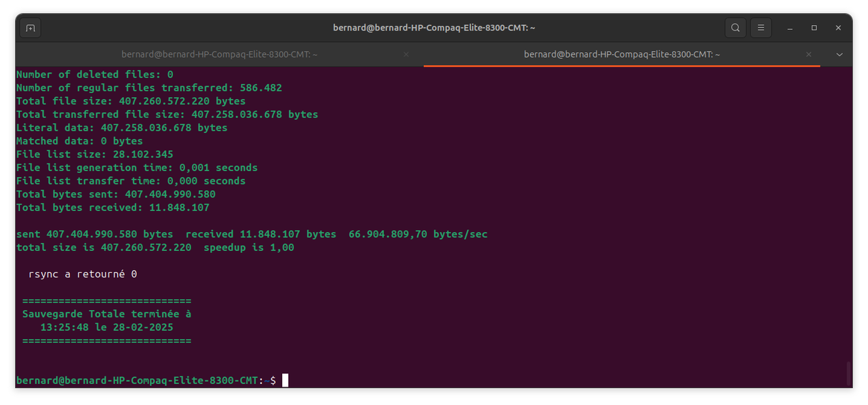
Task: Click the terminal scrollbar thumb
Action: click(x=848, y=373)
